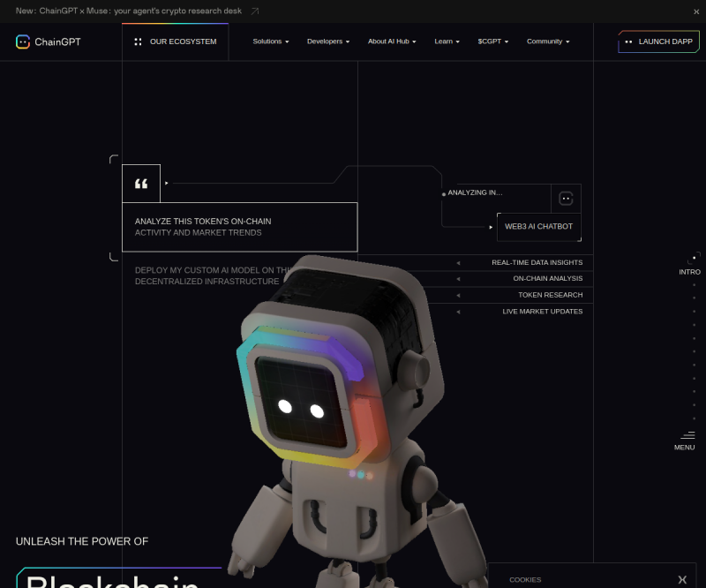Click the chatbot face icon beside Analyzing
Screen dimensions: 706x588
coord(566,199)
